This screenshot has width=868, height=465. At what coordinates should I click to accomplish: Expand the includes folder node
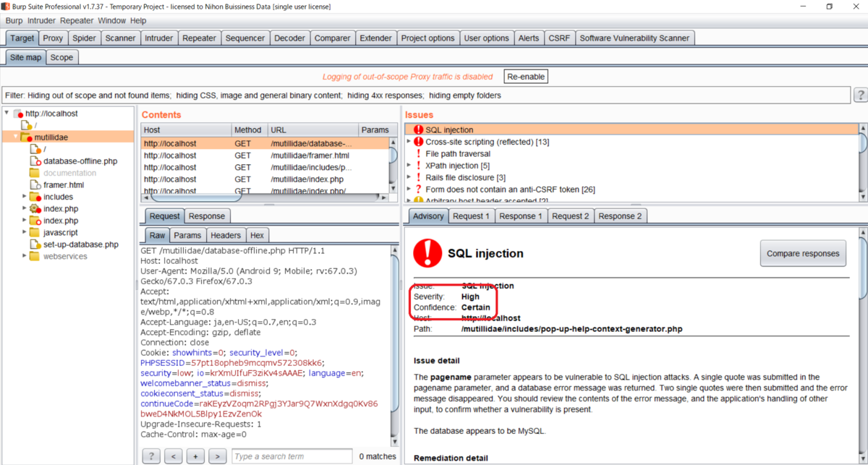coord(25,197)
